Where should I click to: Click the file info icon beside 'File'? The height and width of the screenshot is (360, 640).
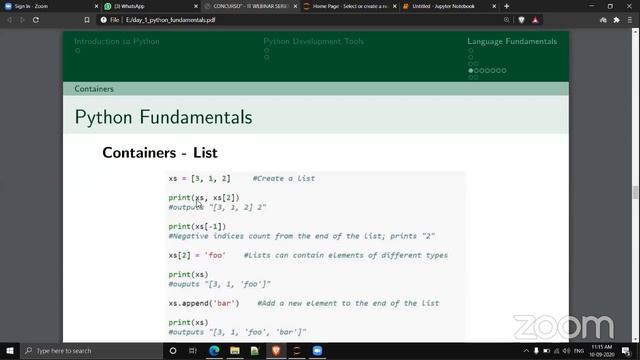104,20
